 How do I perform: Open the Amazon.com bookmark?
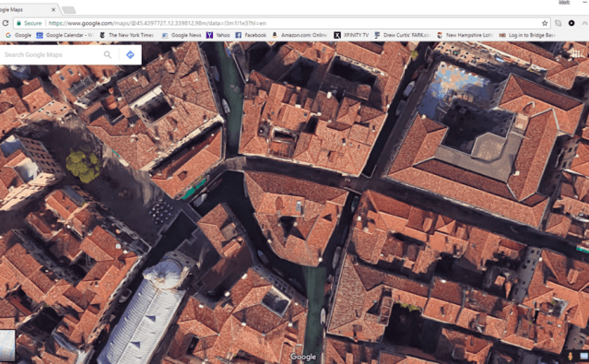(300, 35)
